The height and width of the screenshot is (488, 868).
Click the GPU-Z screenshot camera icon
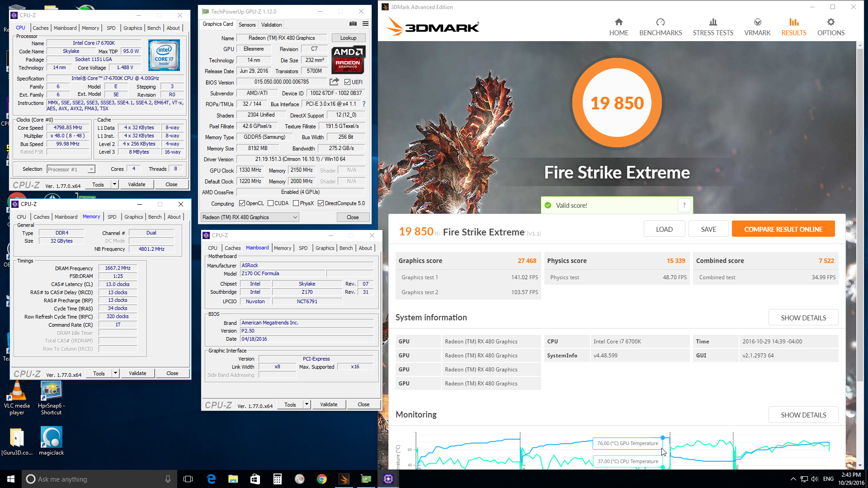353,24
